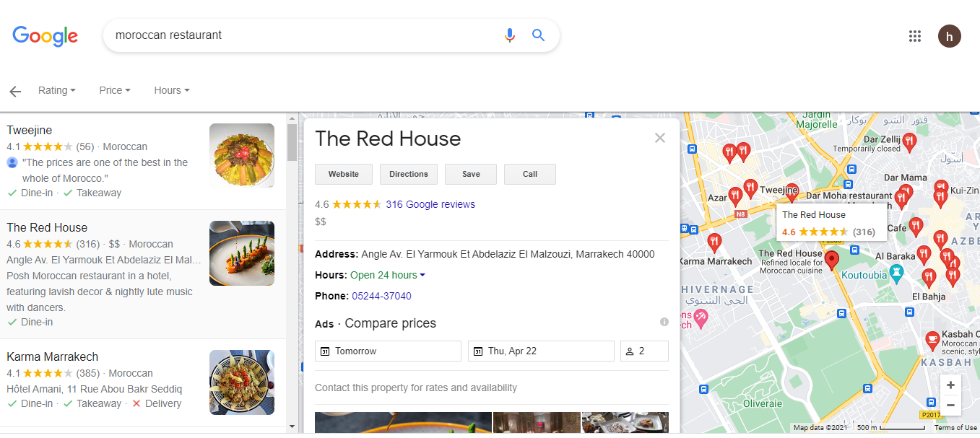Change the guest count of 2
This screenshot has height=438, width=980.
tap(644, 351)
